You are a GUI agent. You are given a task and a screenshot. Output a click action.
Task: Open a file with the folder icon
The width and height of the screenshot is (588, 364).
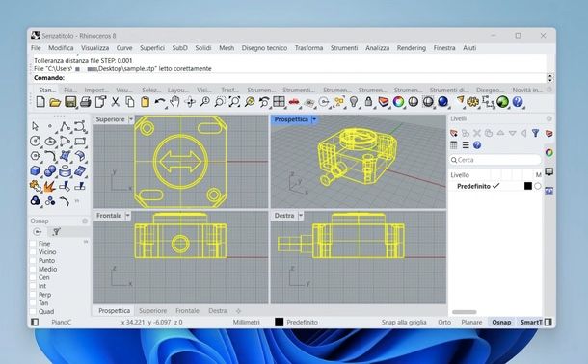click(55, 102)
